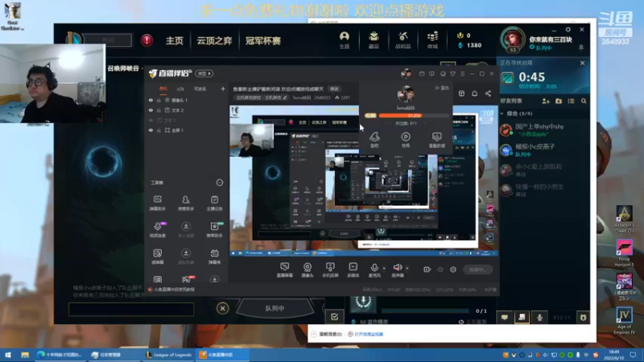The image size is (644, 362).
Task: Open 藏品 collection icon in LoL client
Action: [x=374, y=40]
